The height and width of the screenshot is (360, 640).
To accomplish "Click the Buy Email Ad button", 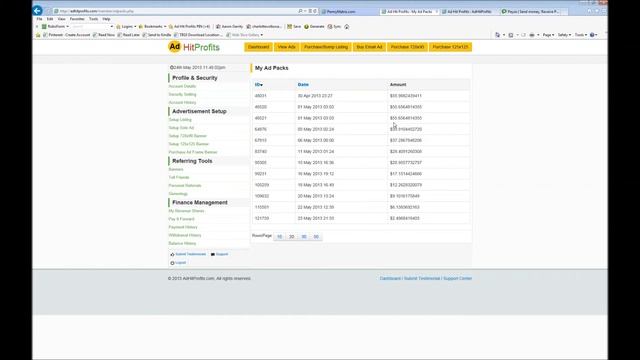I will tap(369, 47).
